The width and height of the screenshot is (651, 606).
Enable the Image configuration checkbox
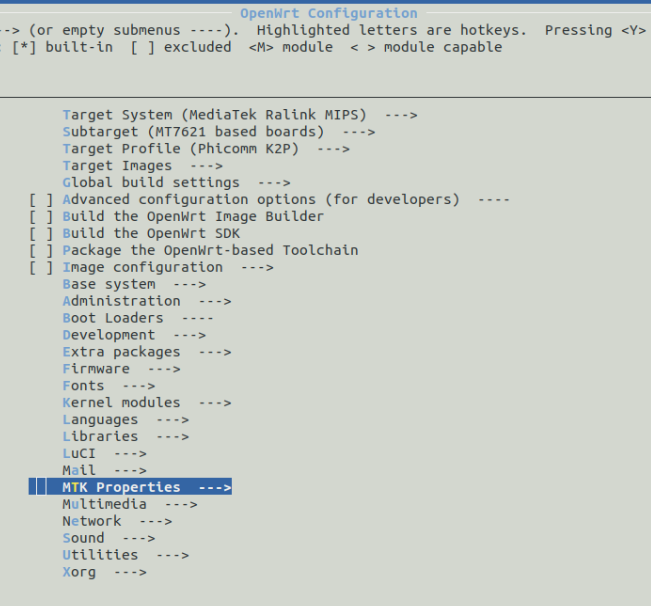(41, 268)
